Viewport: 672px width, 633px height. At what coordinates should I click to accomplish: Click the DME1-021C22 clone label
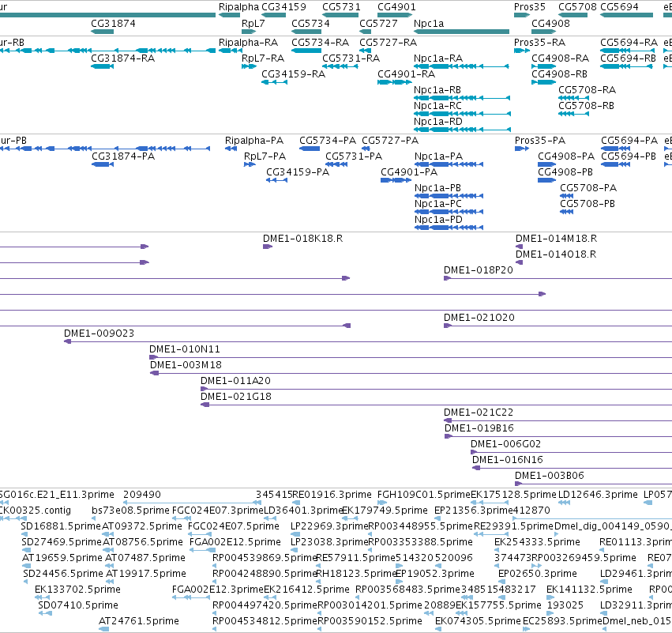click(479, 413)
